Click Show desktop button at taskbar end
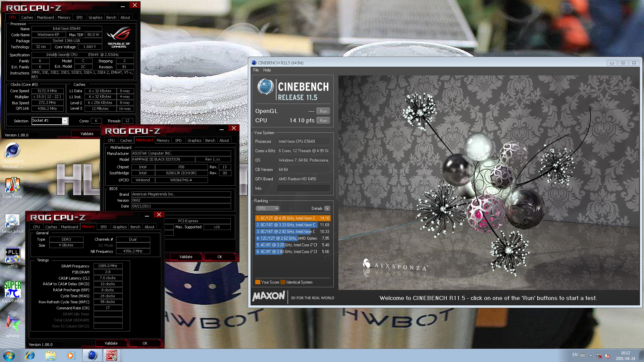Image resolution: width=644 pixels, height=362 pixels. [642, 355]
